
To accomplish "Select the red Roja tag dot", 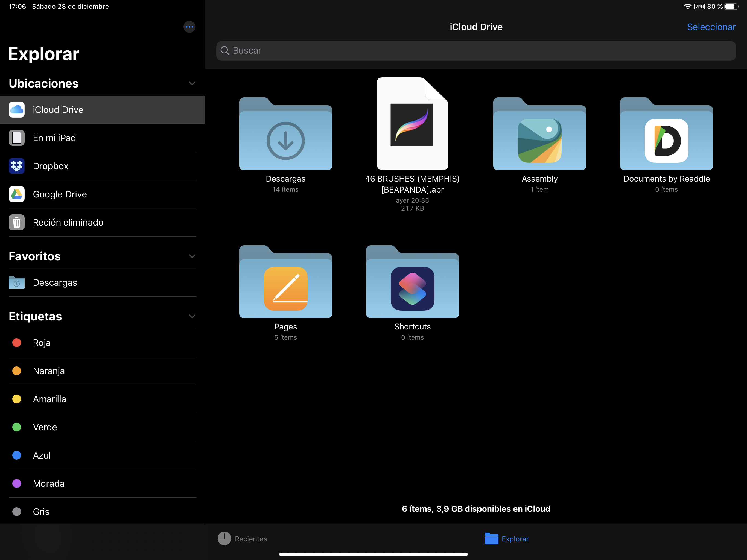I will point(17,343).
